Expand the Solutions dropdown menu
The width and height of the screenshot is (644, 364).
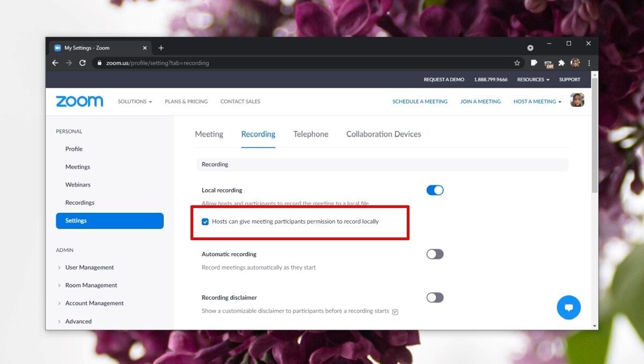pyautogui.click(x=135, y=101)
